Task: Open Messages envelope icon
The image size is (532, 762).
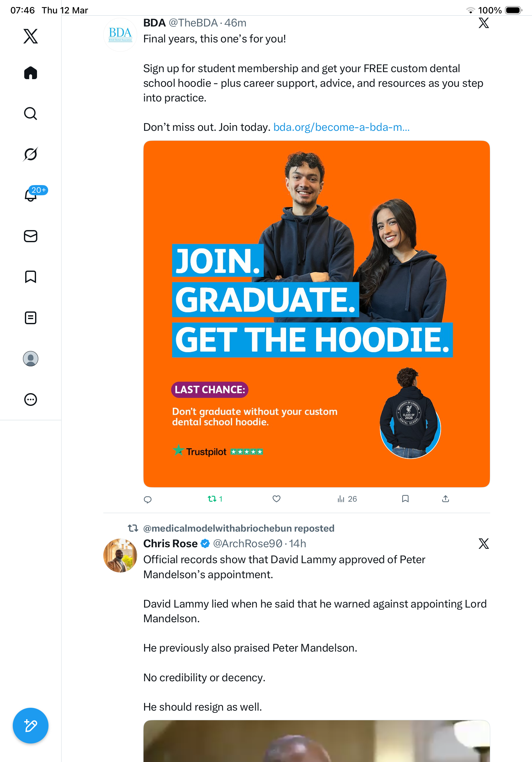Action: pyautogui.click(x=31, y=236)
